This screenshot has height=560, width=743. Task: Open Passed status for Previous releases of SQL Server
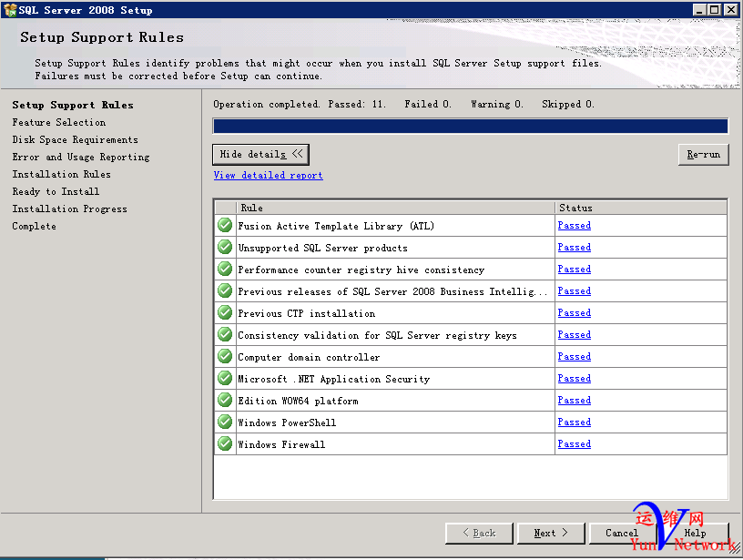pyautogui.click(x=575, y=290)
